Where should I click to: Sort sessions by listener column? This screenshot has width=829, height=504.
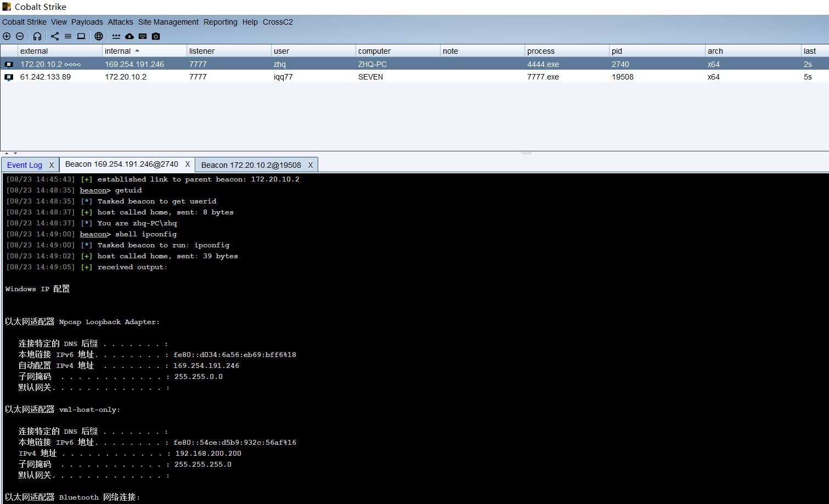coord(229,51)
